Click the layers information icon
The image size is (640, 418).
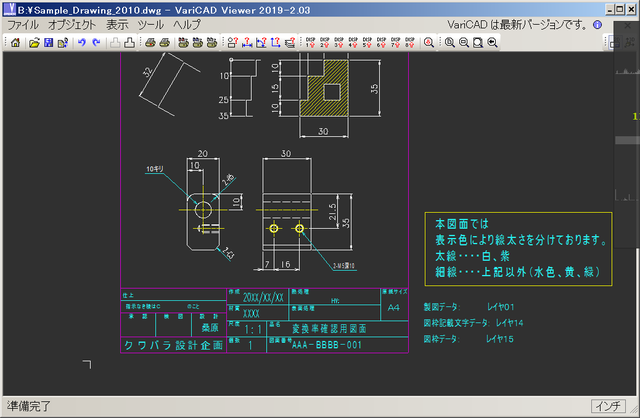290,42
